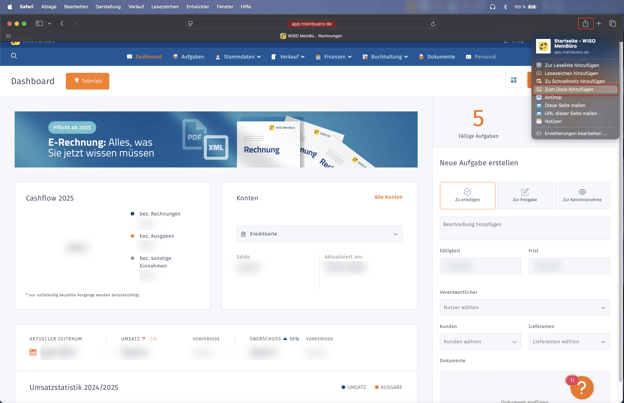The image size is (624, 403).
Task: Reload page with the address bar refresh icon
Action: point(433,23)
